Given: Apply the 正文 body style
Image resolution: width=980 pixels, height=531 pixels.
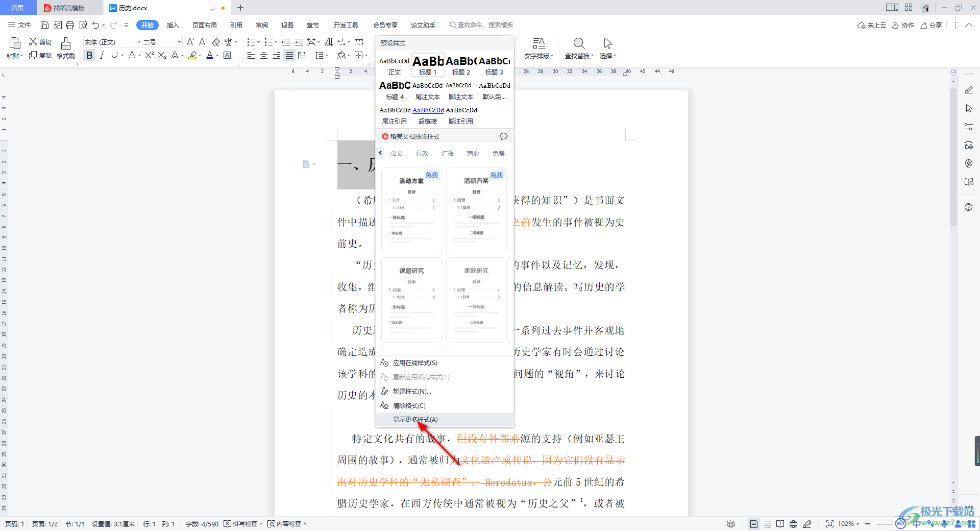Looking at the screenshot, I should tap(395, 66).
